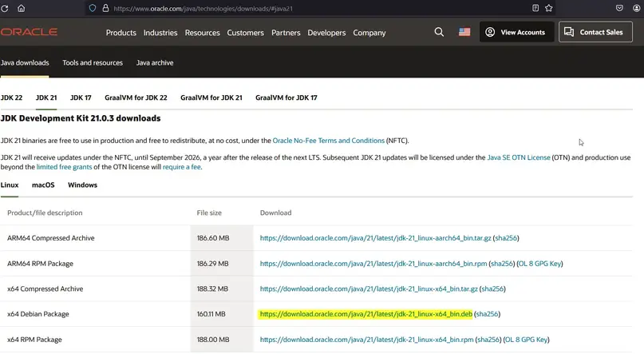Open OL 8 GPG Key for x64 RPM

pyautogui.click(x=526, y=340)
